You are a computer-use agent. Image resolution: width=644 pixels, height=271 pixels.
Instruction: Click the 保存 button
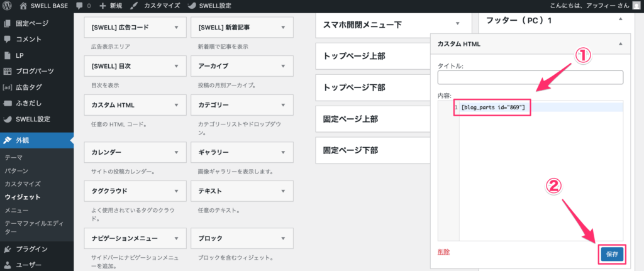point(611,255)
